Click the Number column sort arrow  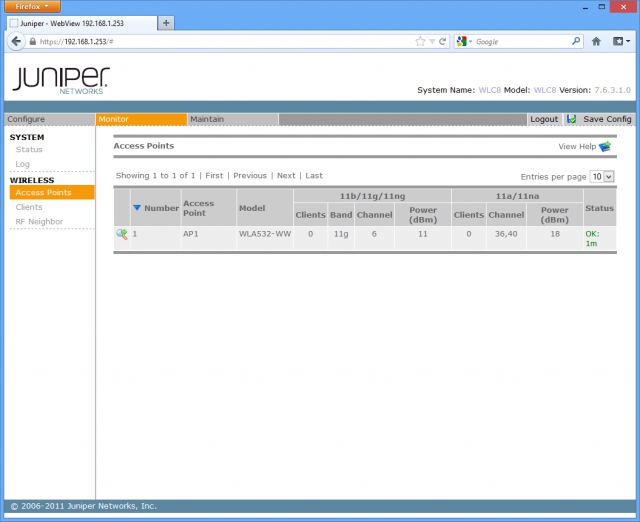[x=137, y=208]
